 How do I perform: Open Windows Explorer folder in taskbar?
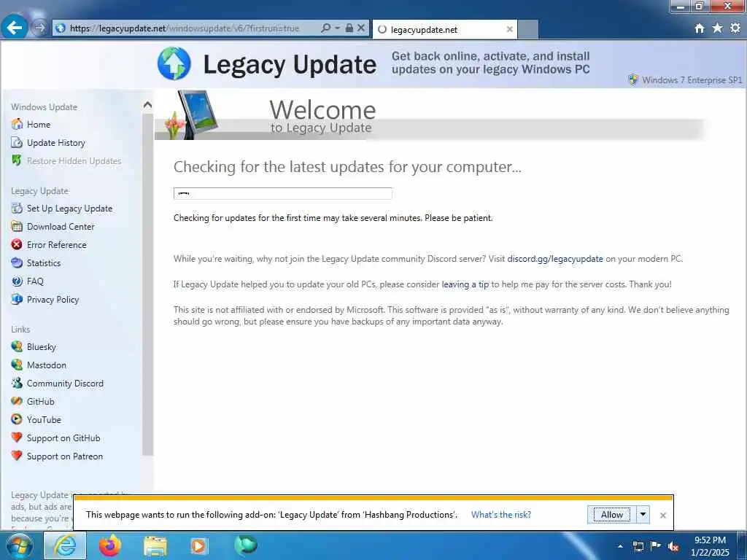tap(155, 546)
